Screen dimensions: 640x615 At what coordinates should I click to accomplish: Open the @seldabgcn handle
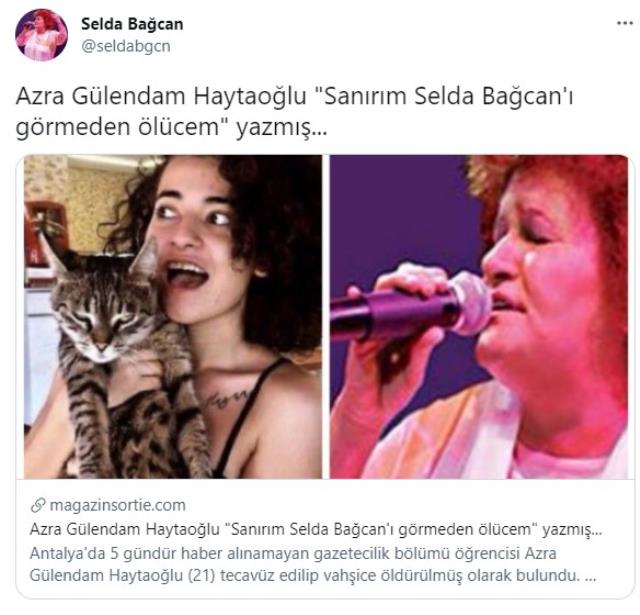point(126,46)
